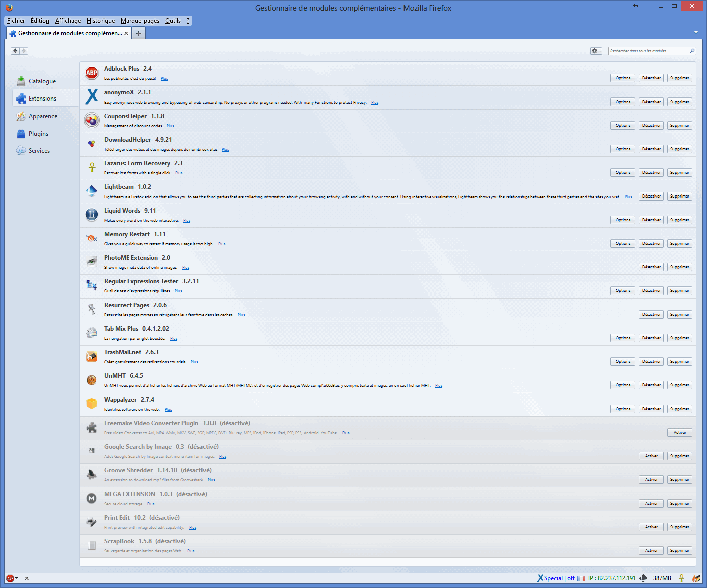Select the Apparence category

45,116
